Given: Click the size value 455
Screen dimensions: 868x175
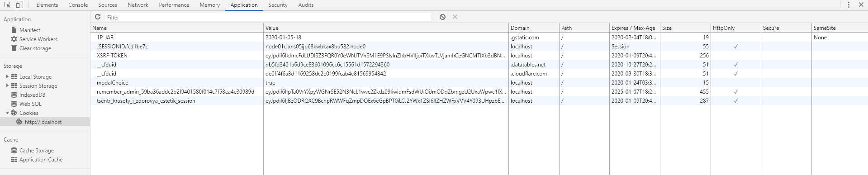Looking at the screenshot, I should click(704, 92).
